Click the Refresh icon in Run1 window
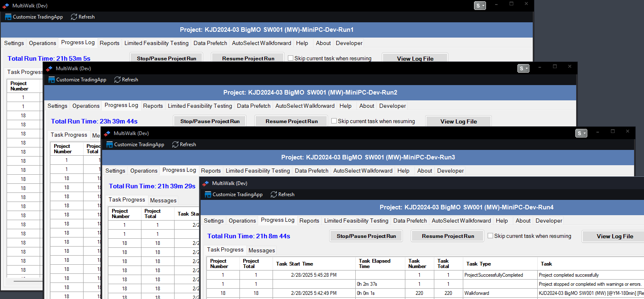Screen dimensions: 644x299 (74, 17)
